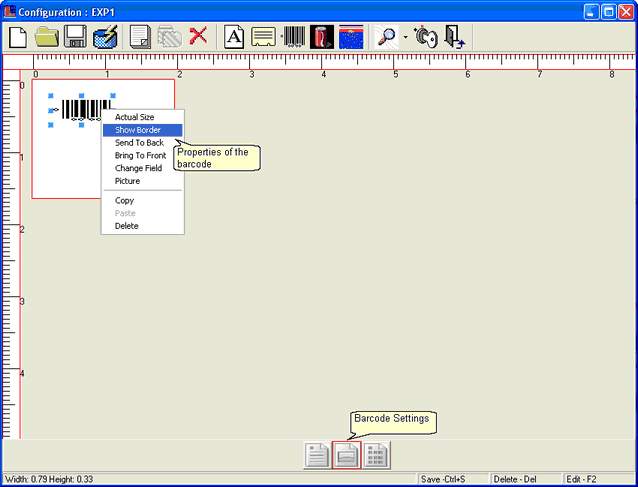Screen dimensions: 638x487
Task: Click the exit door icon
Action: (454, 37)
